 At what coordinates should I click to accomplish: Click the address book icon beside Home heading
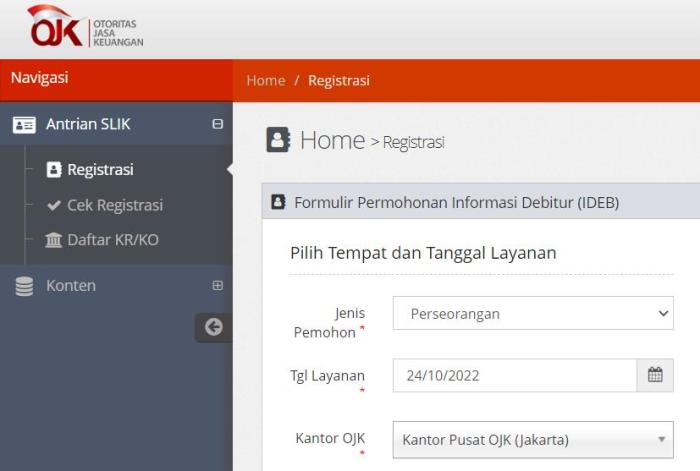point(278,140)
